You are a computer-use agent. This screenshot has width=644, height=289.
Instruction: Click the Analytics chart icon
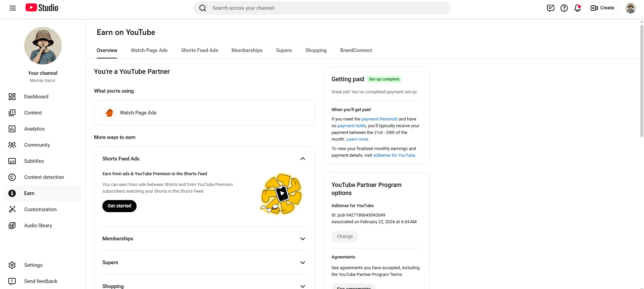(12, 129)
